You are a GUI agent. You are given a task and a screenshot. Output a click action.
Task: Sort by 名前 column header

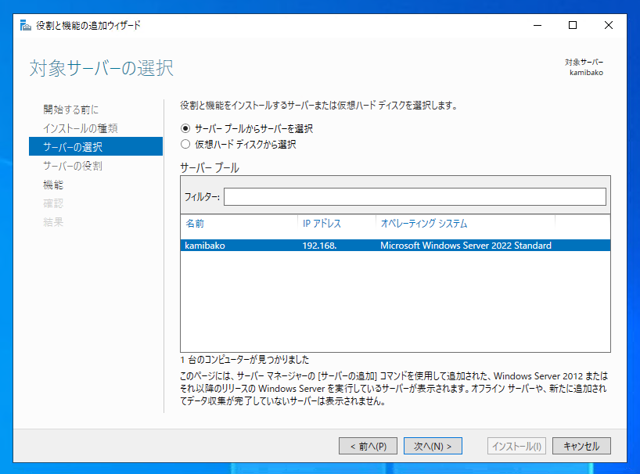[195, 223]
